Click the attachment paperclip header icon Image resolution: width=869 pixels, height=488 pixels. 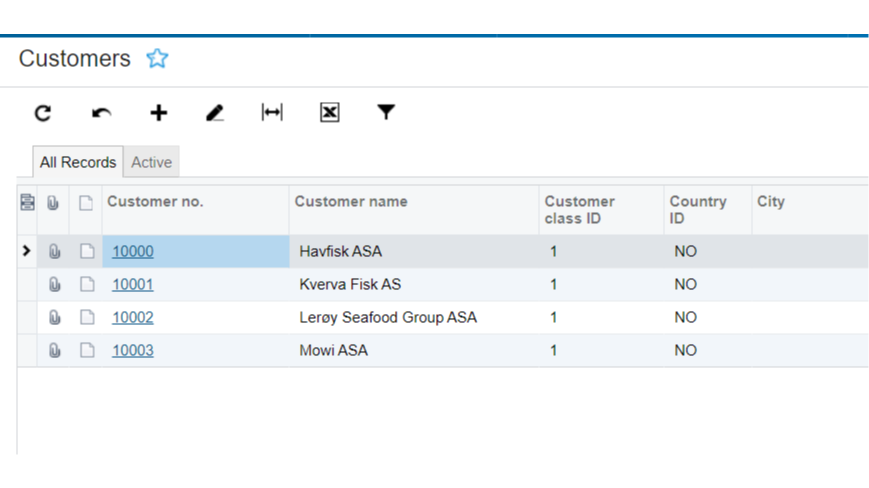pyautogui.click(x=53, y=203)
